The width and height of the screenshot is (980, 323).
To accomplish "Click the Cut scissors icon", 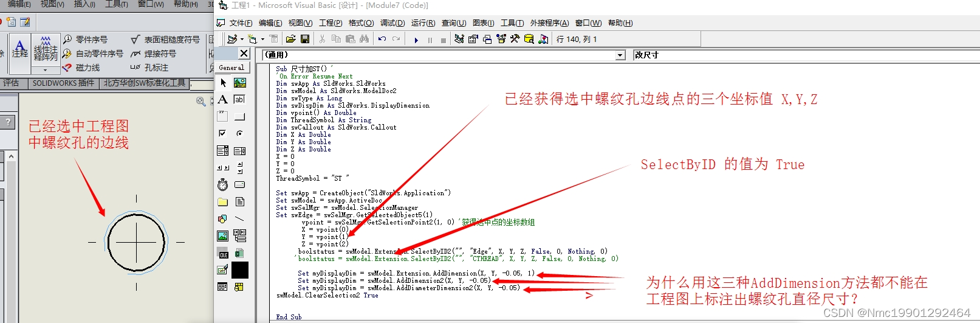I will (x=322, y=39).
